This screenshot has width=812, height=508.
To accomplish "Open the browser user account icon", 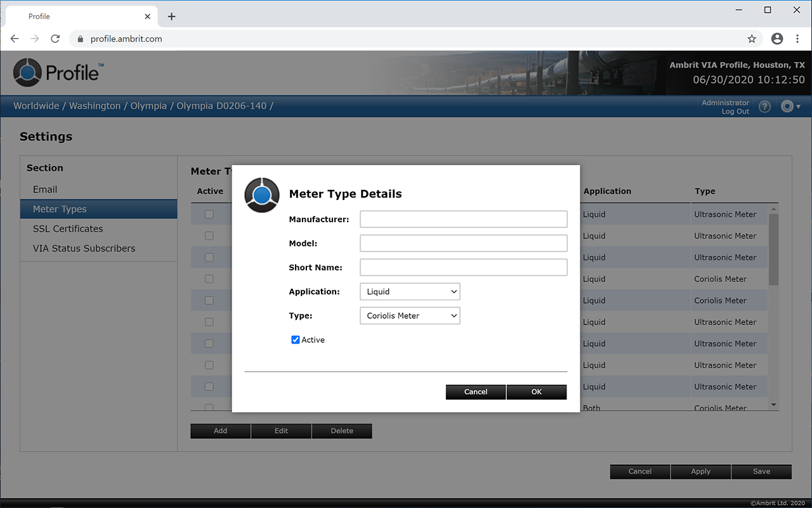I will [776, 39].
